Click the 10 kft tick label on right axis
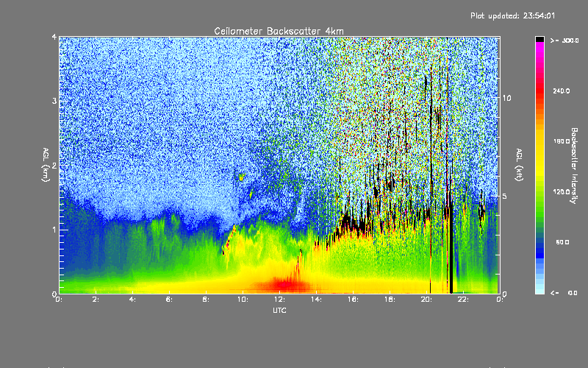This screenshot has height=368, width=588. (x=506, y=98)
